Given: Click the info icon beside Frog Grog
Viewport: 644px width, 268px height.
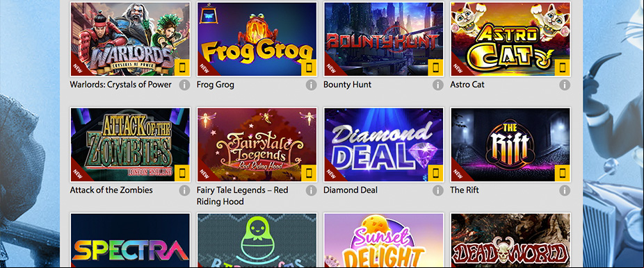Looking at the screenshot, I should click(x=311, y=85).
